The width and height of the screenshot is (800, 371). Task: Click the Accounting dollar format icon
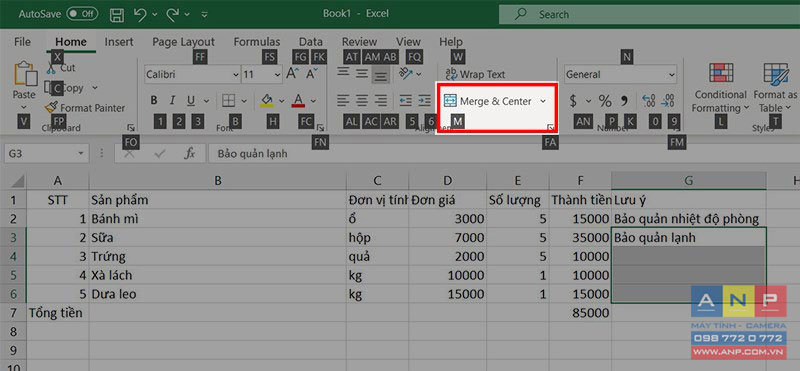573,101
